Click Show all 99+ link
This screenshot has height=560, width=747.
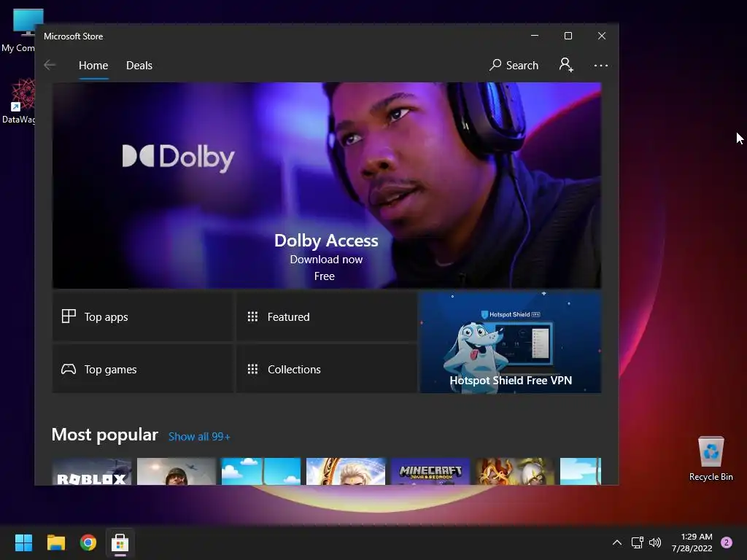[199, 437]
